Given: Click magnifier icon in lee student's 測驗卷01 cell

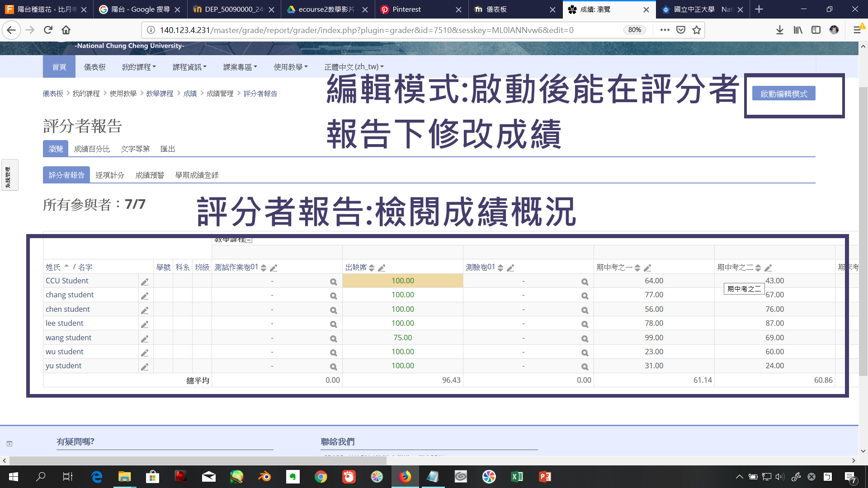Looking at the screenshot, I should point(585,324).
